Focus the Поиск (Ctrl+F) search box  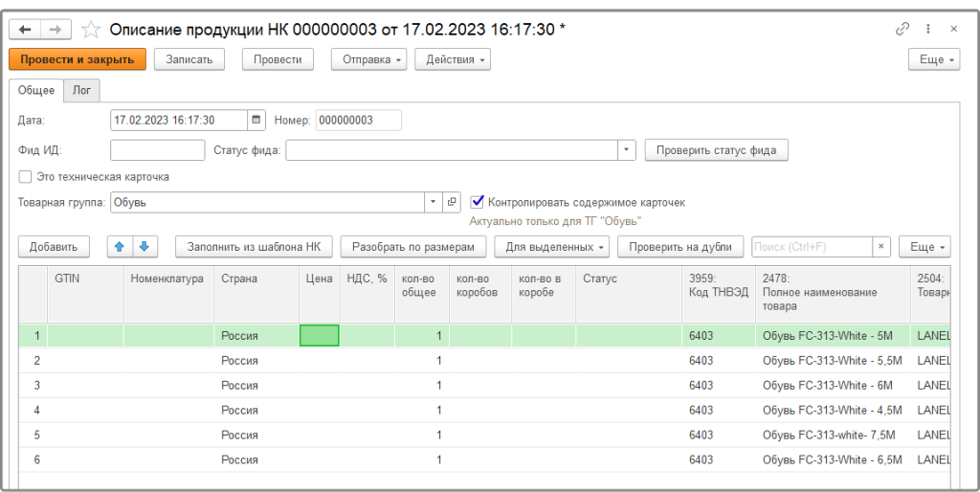coord(812,246)
